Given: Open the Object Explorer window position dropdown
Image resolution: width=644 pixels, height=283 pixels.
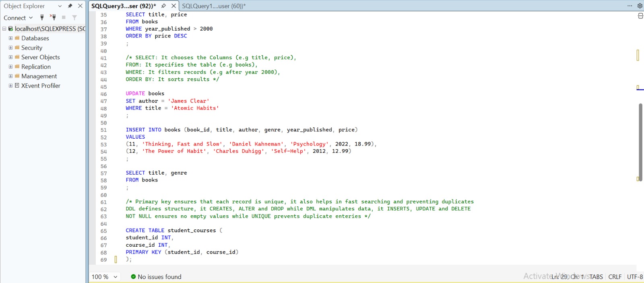Looking at the screenshot, I should pyautogui.click(x=60, y=6).
